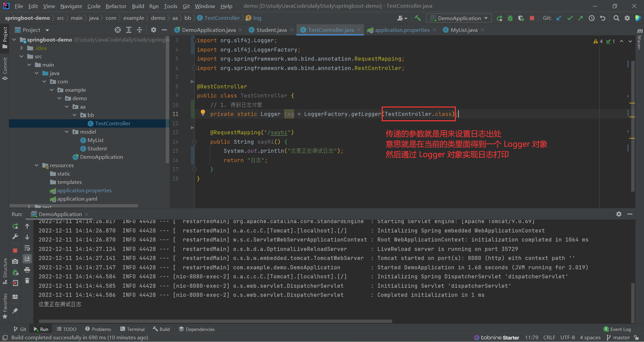
Task: Expand the .idea folder
Action: coord(21,48)
